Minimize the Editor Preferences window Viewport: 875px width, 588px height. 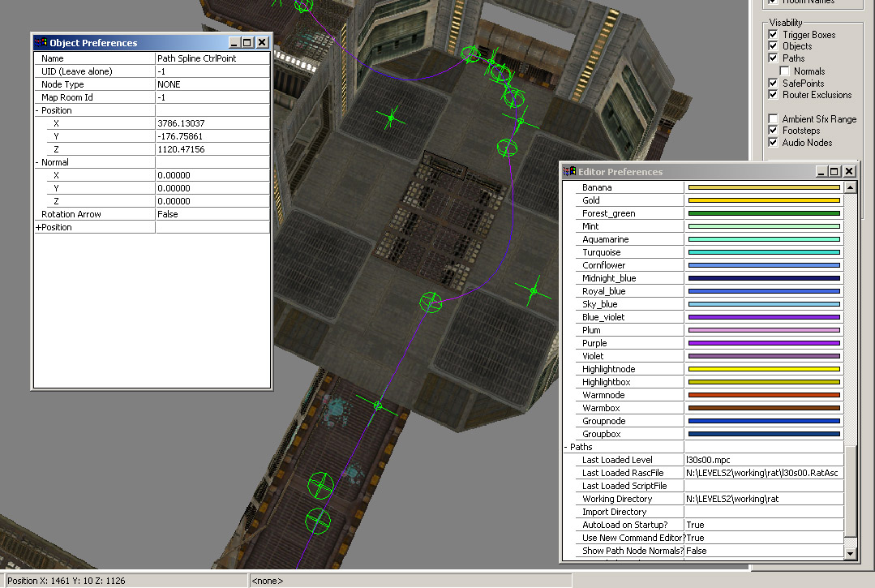click(821, 172)
